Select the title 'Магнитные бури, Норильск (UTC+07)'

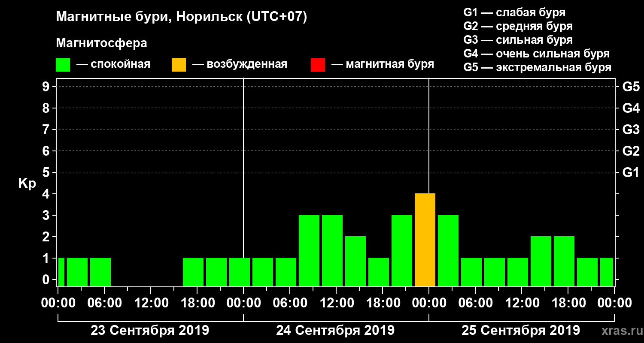pos(182,18)
